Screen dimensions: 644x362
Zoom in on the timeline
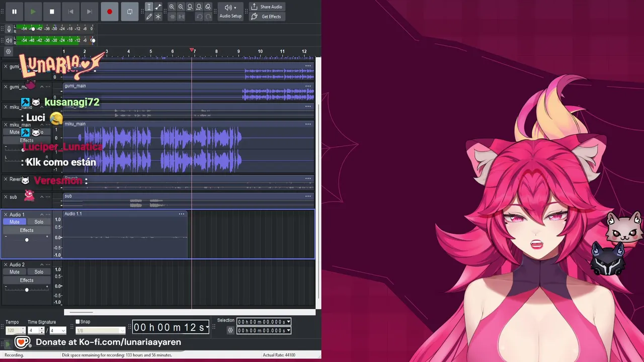click(x=172, y=7)
